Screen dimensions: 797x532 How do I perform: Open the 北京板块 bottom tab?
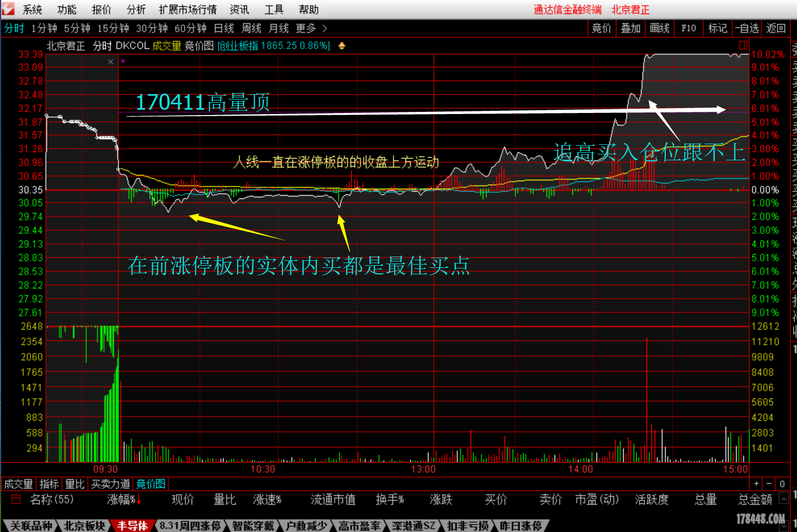84,526
